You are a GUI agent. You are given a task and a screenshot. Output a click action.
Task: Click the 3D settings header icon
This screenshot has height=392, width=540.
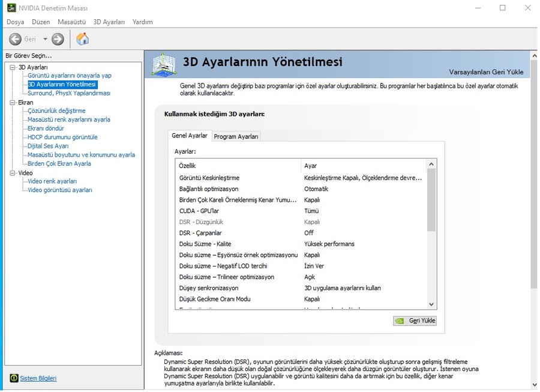coord(164,64)
